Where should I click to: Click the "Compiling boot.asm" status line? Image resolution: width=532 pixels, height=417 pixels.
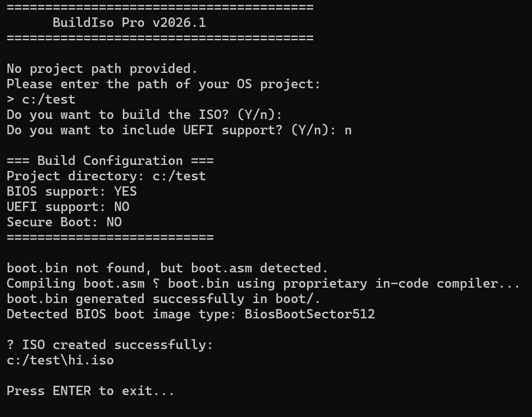click(263, 283)
